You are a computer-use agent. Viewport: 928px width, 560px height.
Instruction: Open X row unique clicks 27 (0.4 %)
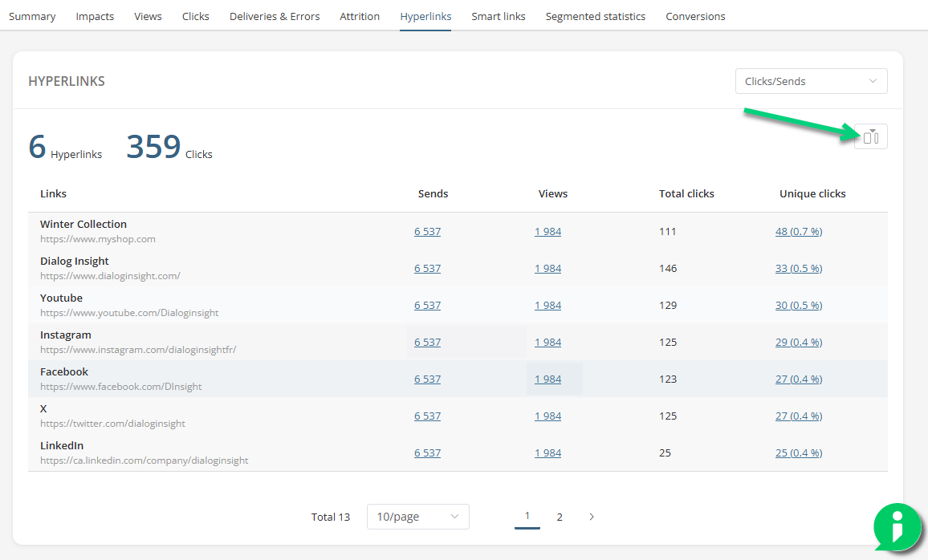799,416
